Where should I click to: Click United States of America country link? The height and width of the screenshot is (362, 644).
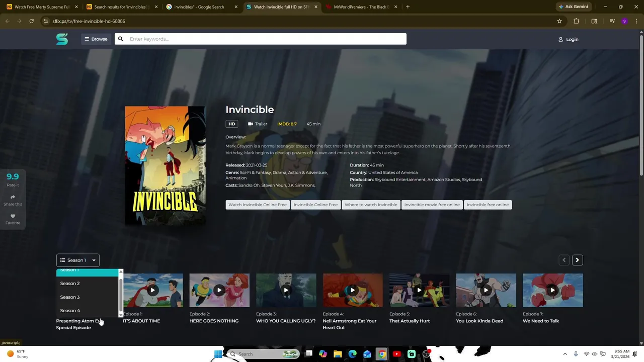click(392, 172)
